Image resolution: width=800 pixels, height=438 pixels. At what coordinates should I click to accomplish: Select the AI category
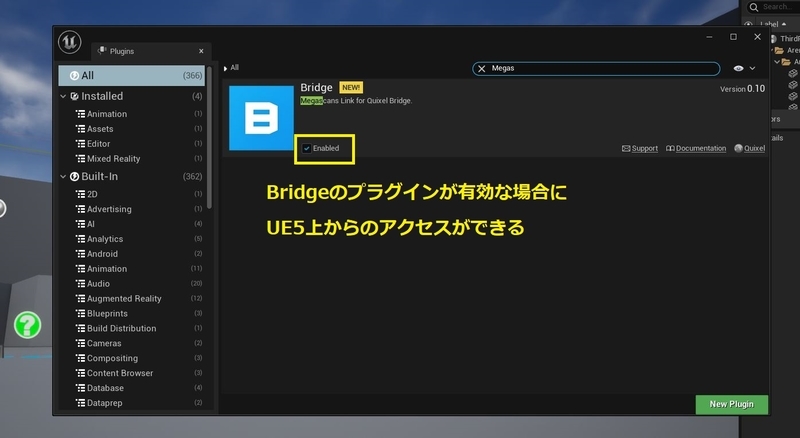tap(133, 224)
